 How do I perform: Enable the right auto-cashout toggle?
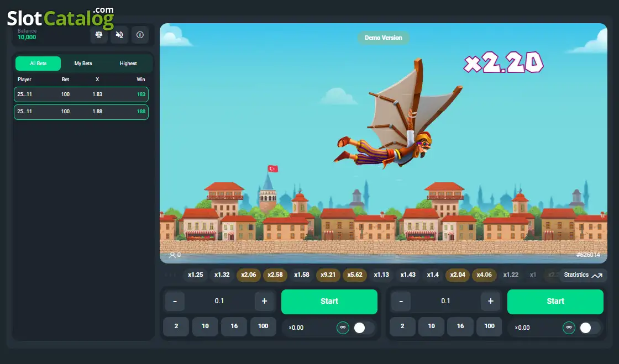(x=589, y=328)
